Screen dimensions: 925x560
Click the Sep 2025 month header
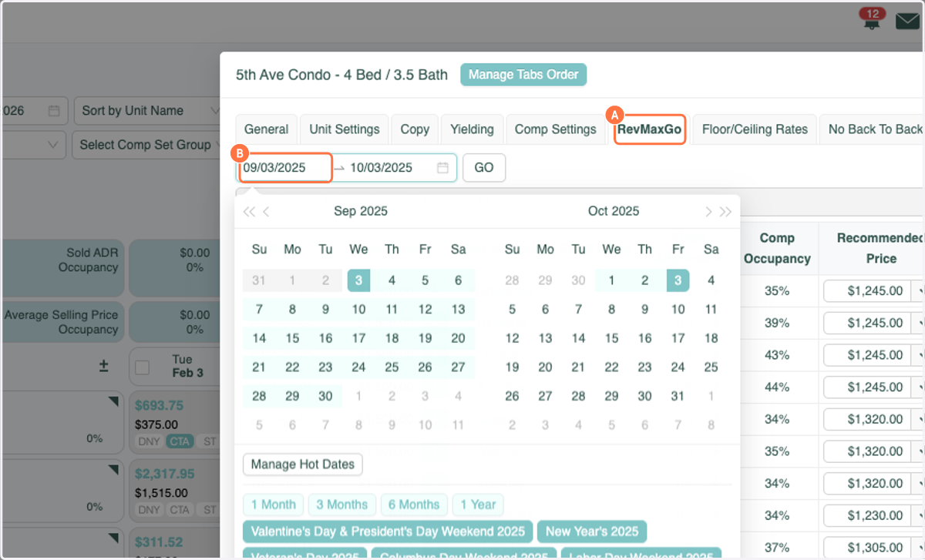pyautogui.click(x=361, y=211)
